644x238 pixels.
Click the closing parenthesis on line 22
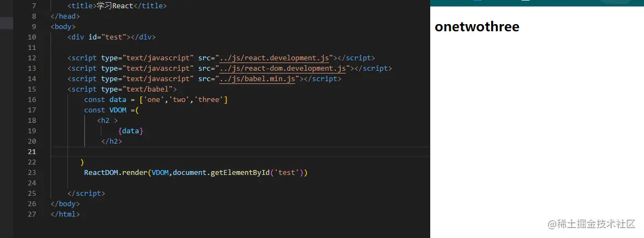pyautogui.click(x=82, y=162)
